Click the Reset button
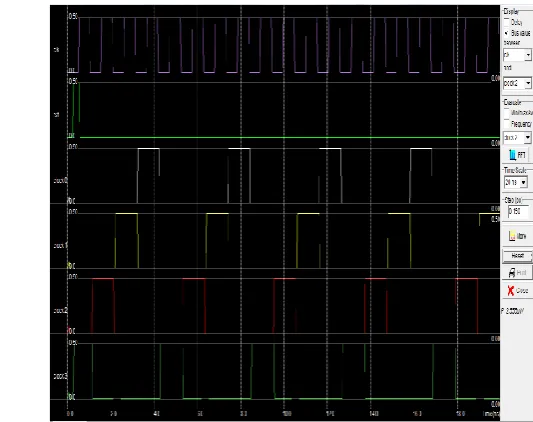Viewport: 533px width, 422px height. click(x=517, y=255)
